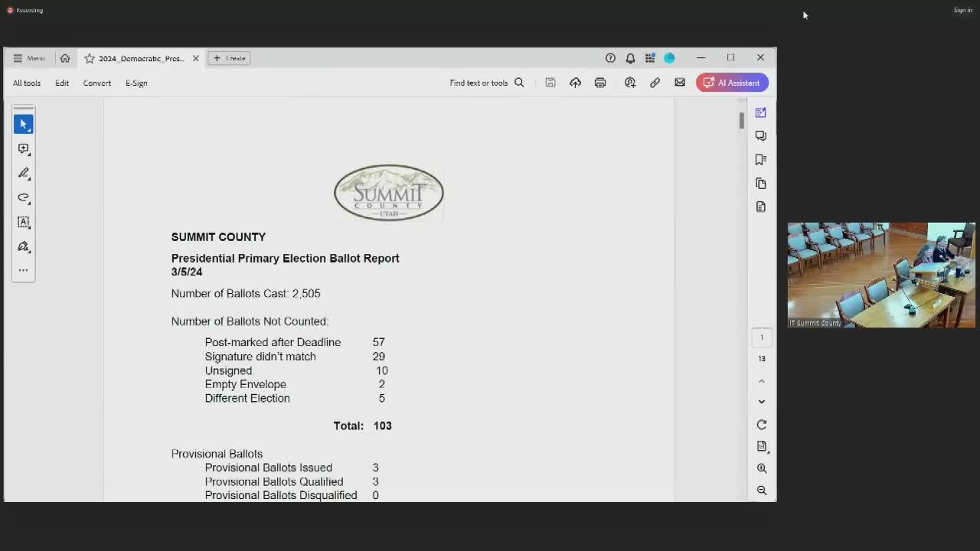Click the Create new tab button
Image resolution: width=980 pixels, height=551 pixels.
[229, 58]
